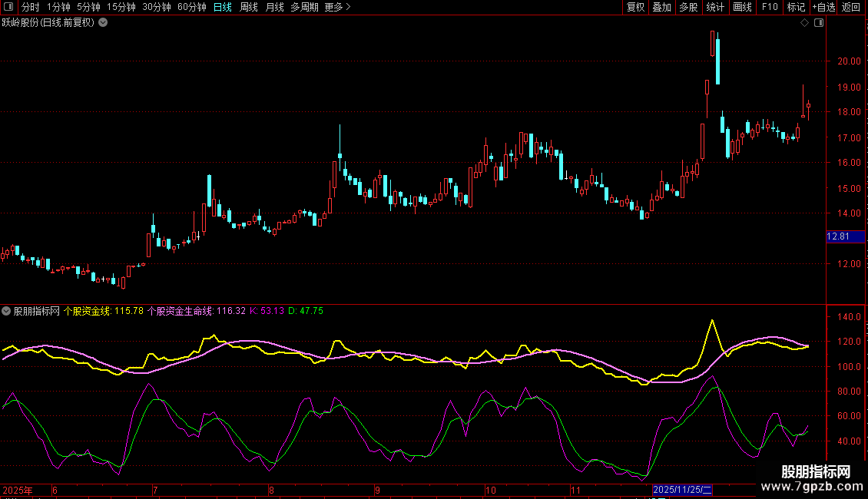Expand 股朋指标网 indicator dropdown arrow
This screenshot has height=499, width=868.
click(7, 311)
